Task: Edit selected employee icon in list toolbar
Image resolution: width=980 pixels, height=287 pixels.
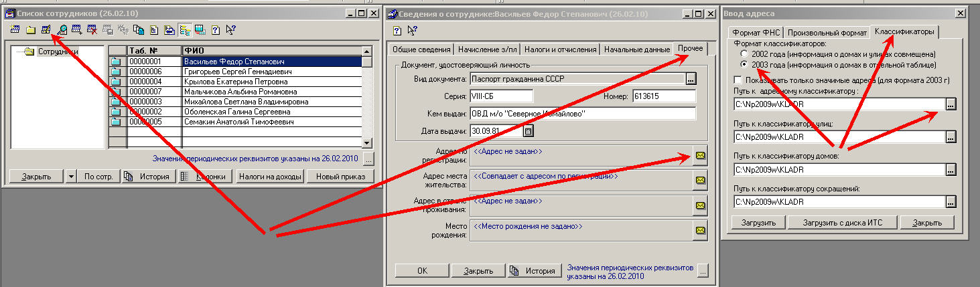Action: point(46,29)
